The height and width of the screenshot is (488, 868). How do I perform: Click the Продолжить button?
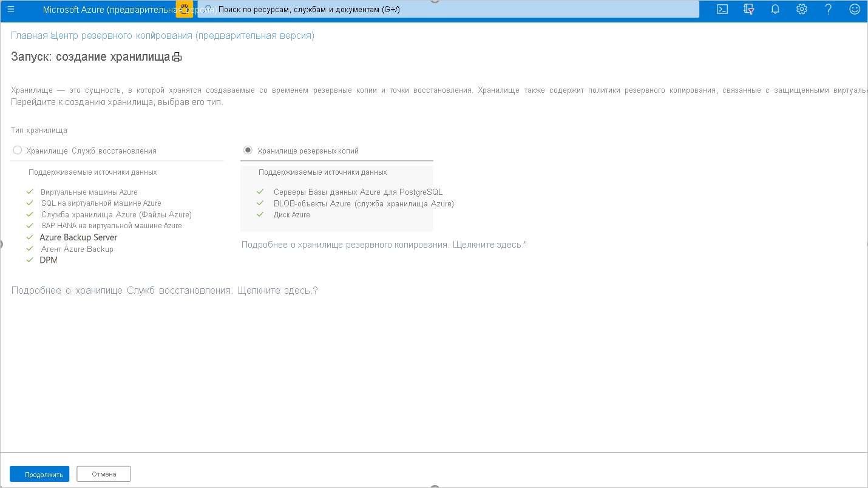coord(39,474)
